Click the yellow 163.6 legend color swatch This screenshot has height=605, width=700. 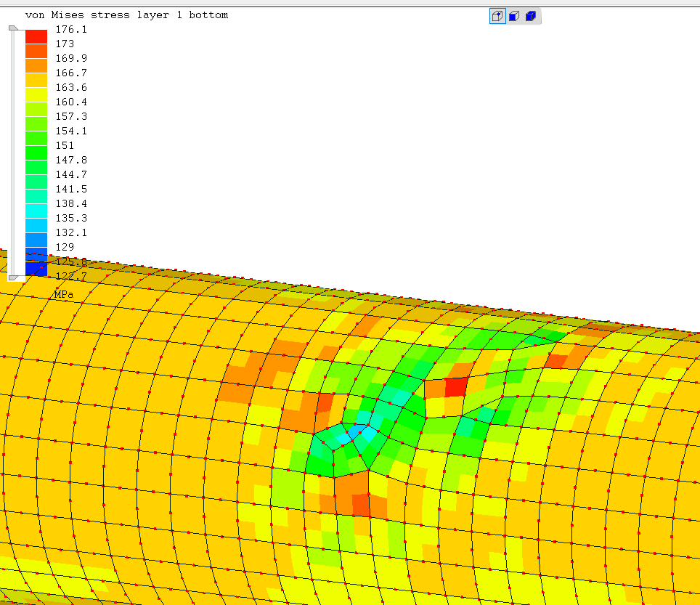(x=36, y=94)
